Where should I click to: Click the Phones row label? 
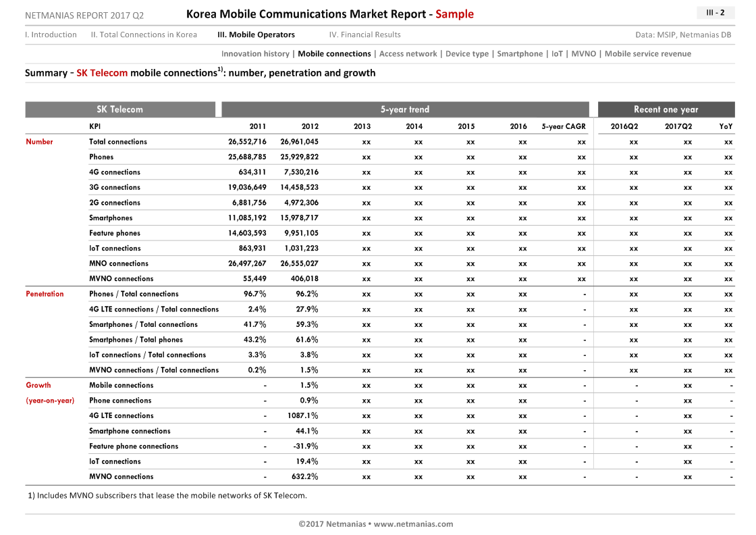tap(101, 157)
